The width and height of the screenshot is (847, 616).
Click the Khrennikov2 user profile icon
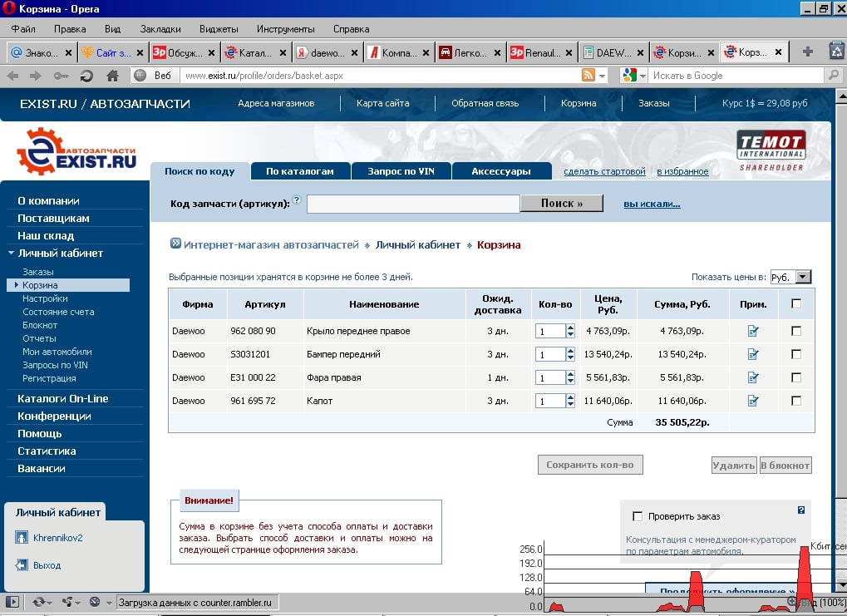pos(21,538)
